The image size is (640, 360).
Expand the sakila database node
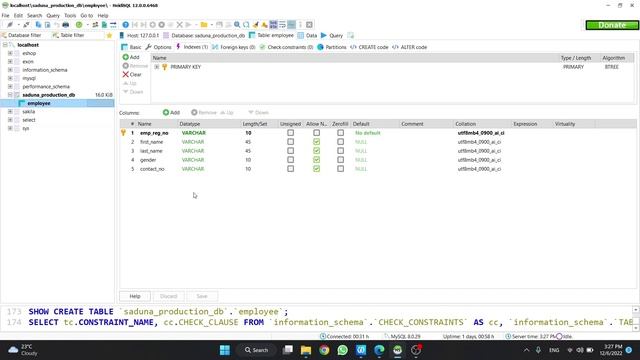(x=10, y=111)
